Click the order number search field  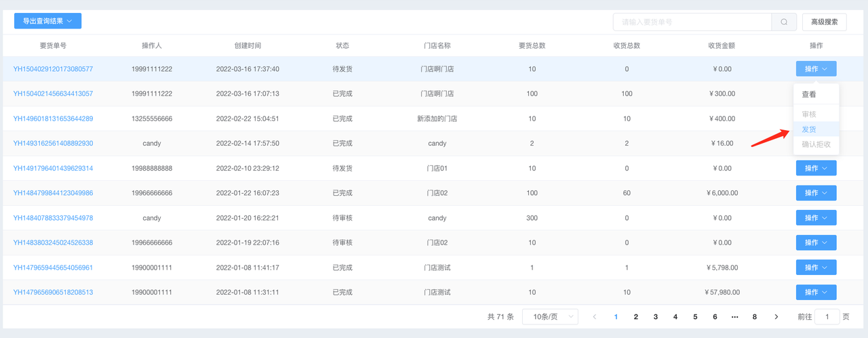692,22
